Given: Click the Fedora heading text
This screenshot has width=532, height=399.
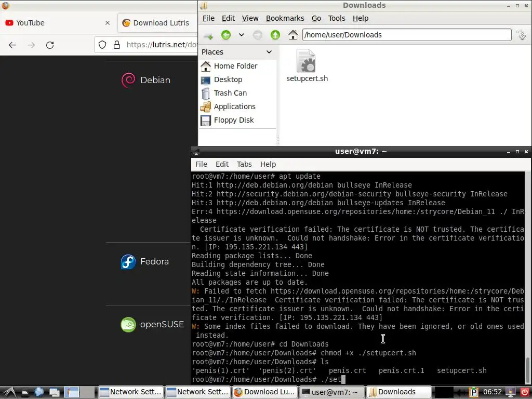Looking at the screenshot, I should point(154,262).
